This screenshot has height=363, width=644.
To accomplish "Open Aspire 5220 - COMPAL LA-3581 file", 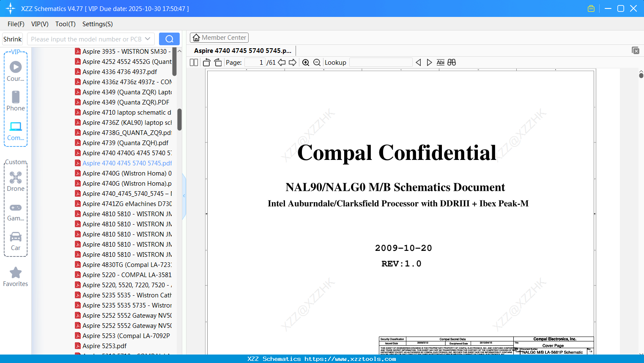I will pos(123,275).
